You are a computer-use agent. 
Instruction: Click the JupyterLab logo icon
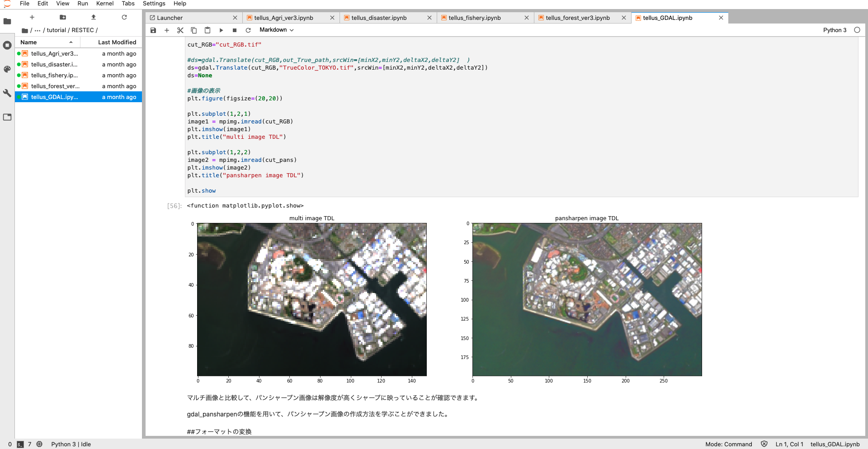click(x=7, y=4)
